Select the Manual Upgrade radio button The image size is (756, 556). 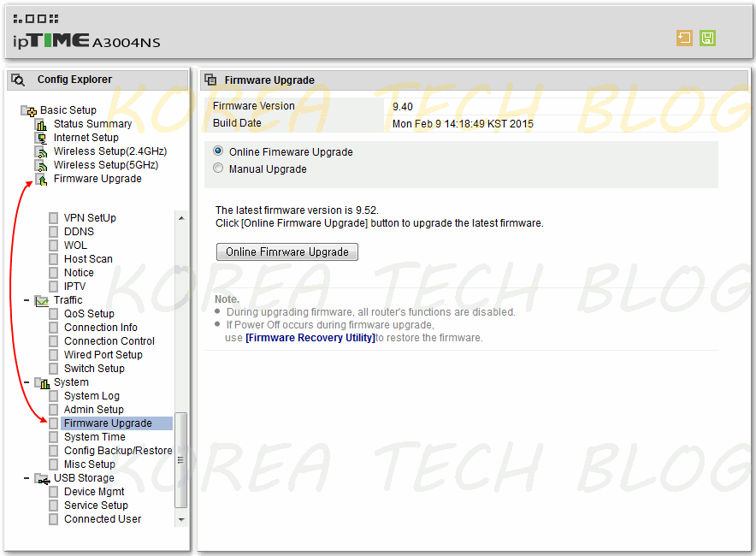(x=218, y=168)
